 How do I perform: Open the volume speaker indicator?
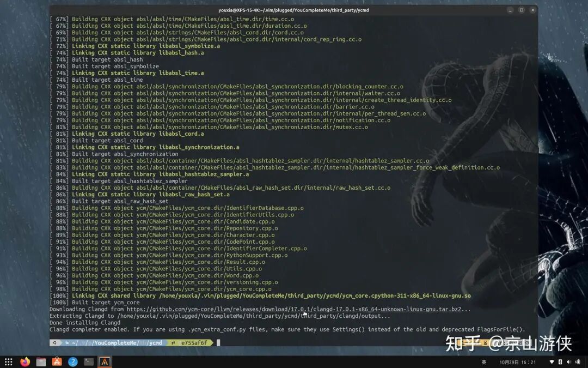coord(569,363)
